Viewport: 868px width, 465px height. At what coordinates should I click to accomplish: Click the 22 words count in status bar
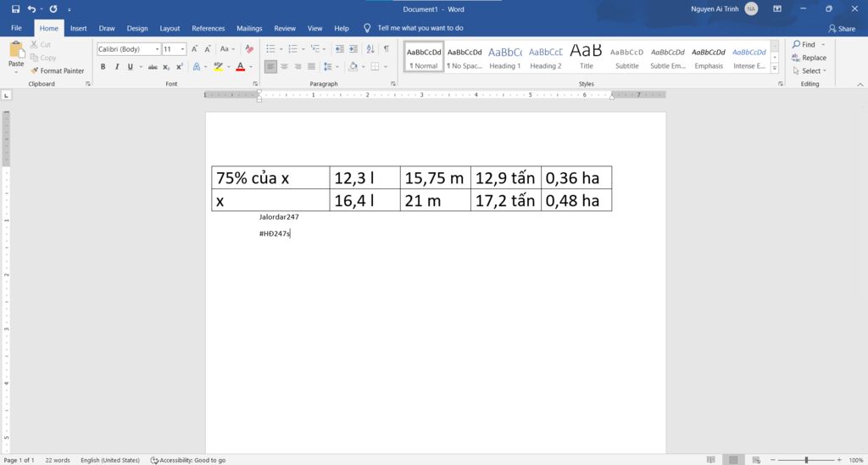click(x=58, y=460)
